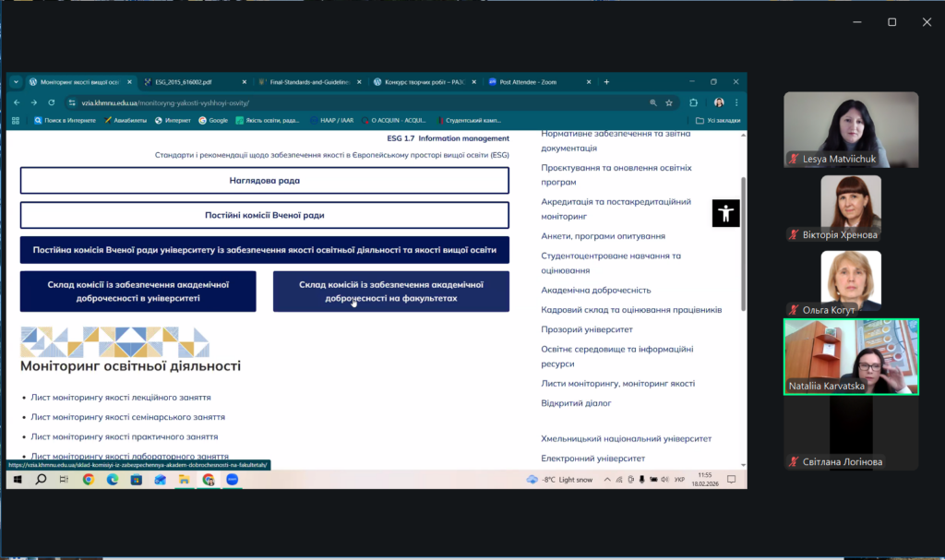Switch to the ESG_2015_616002.pdf tab
Image resolution: width=945 pixels, height=560 pixels.
pyautogui.click(x=189, y=81)
